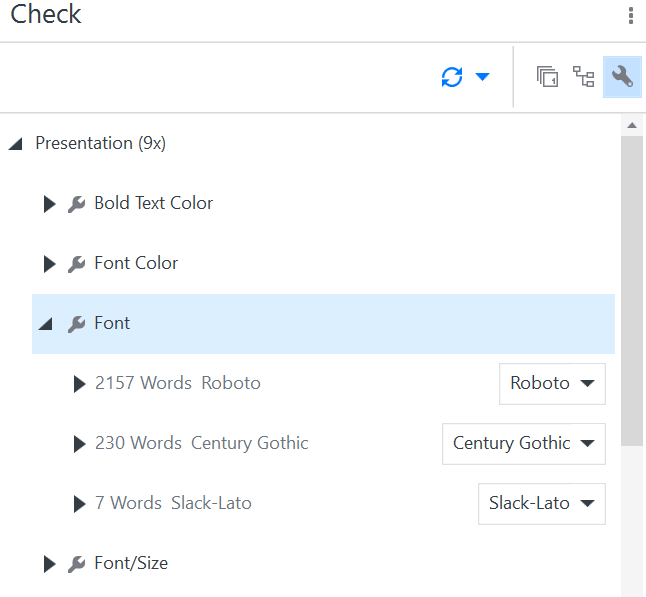Click the wrench icon beside Font
Image resolution: width=646 pixels, height=597 pixels.
77,324
